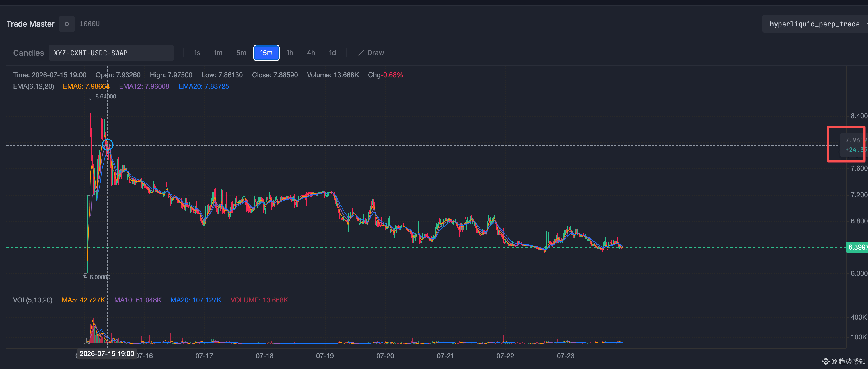Viewport: 868px width, 369px height.
Task: Activate the Draw tool
Action: pyautogui.click(x=371, y=53)
